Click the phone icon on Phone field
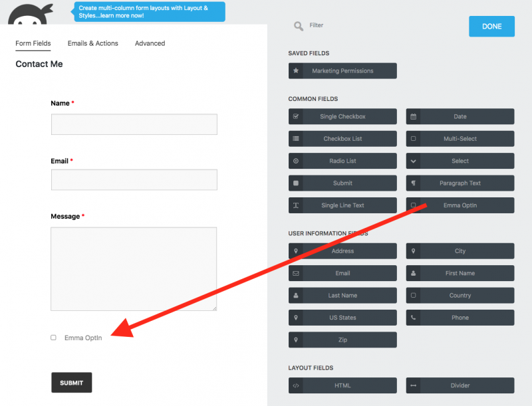532x406 pixels. [414, 318]
